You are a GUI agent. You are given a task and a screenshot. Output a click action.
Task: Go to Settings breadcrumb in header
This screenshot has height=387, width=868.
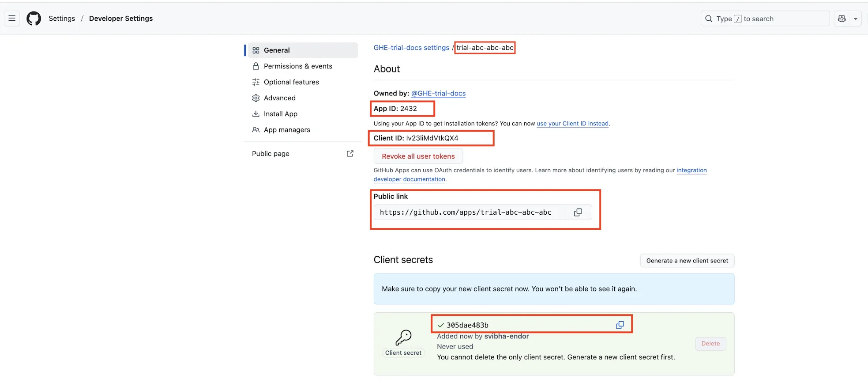click(62, 19)
